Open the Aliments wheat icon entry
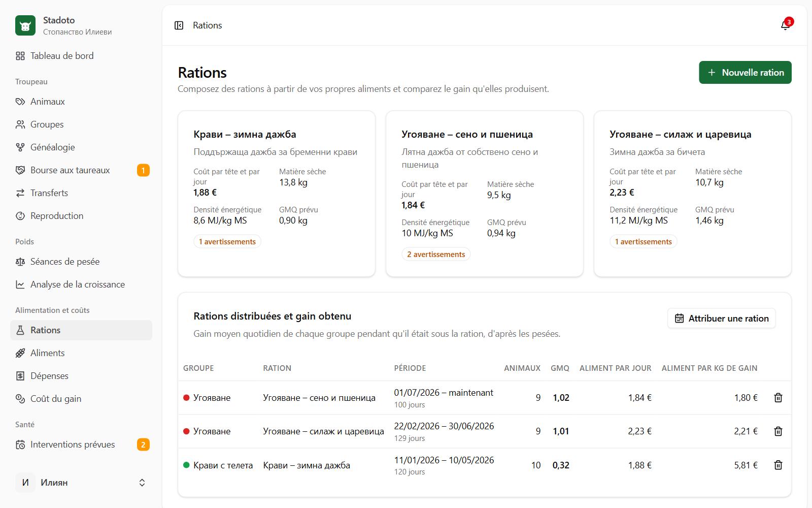 20,353
